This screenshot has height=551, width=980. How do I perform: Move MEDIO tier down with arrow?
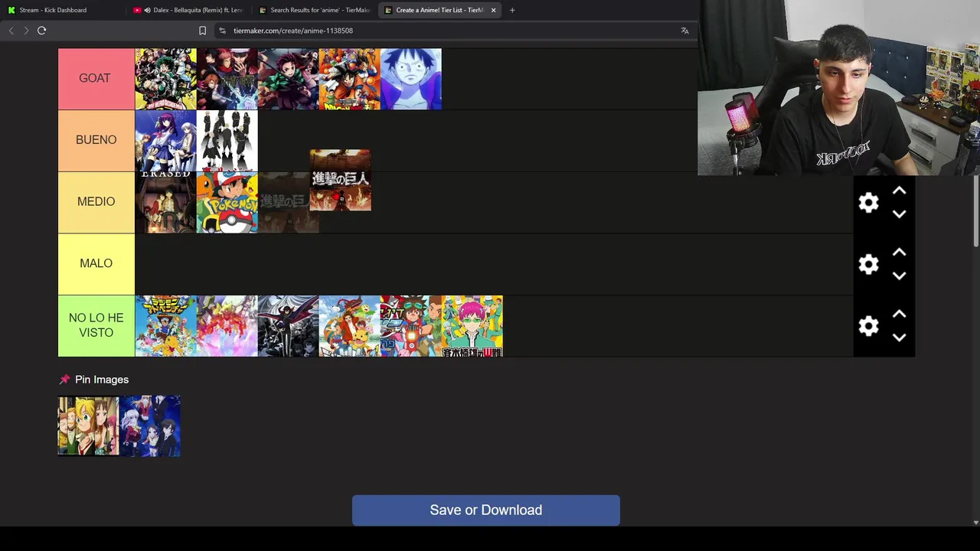900,214
